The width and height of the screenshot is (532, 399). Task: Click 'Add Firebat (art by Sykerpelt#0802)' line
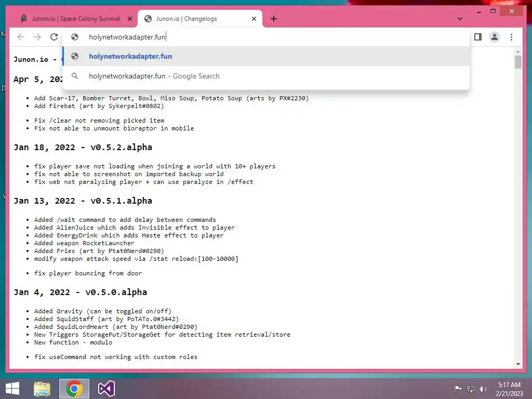(x=99, y=106)
